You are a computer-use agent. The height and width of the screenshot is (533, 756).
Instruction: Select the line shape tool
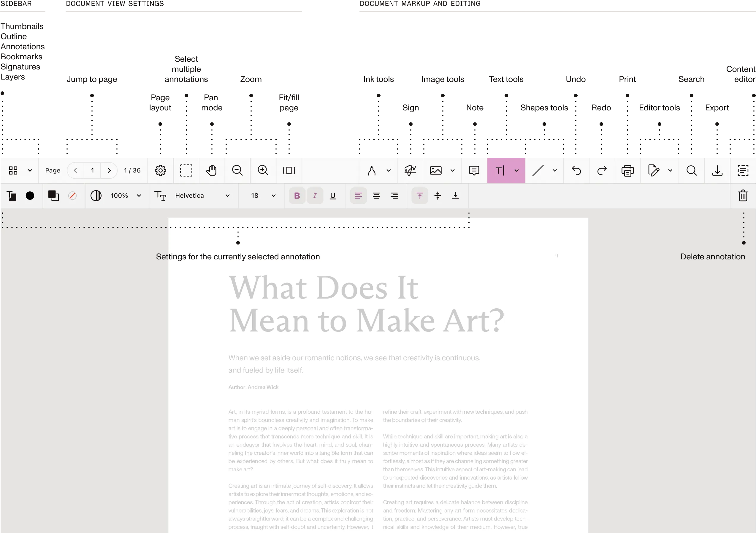pyautogui.click(x=538, y=171)
